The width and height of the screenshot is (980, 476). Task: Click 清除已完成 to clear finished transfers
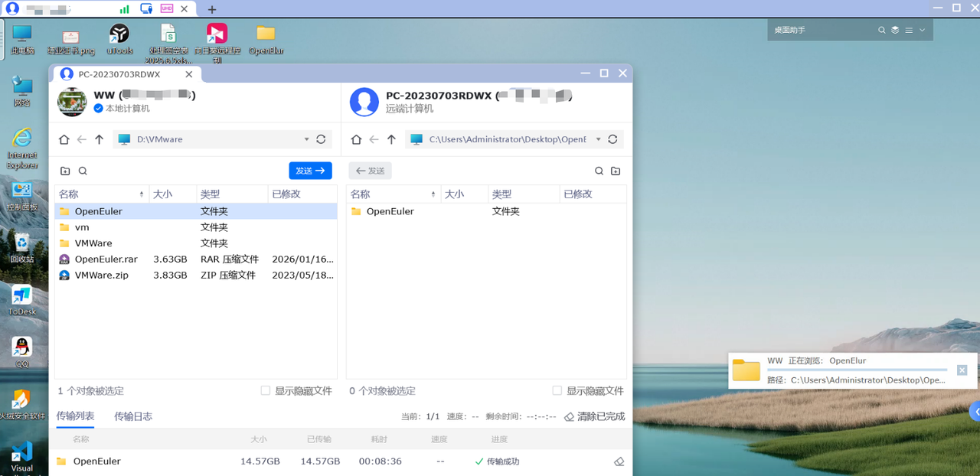pyautogui.click(x=595, y=416)
